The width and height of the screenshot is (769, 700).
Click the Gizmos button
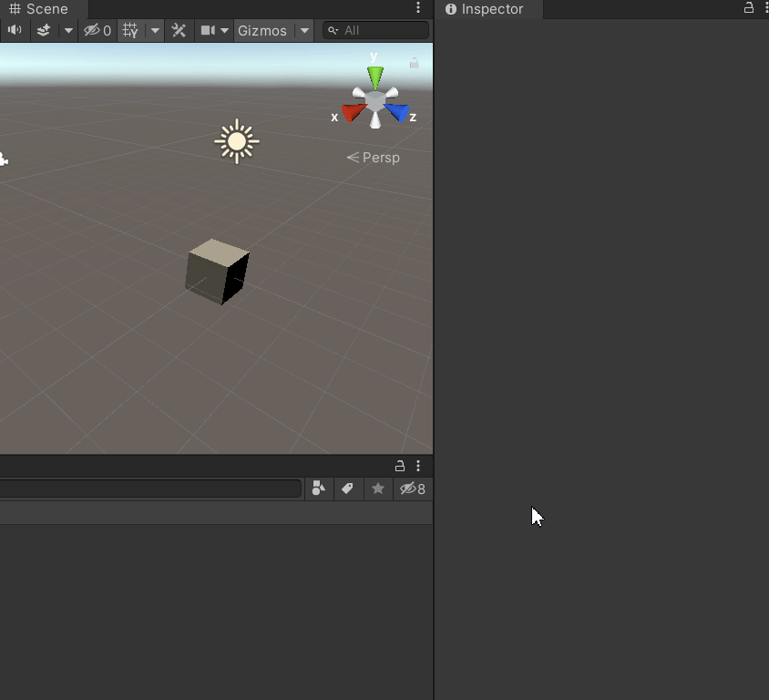262,30
